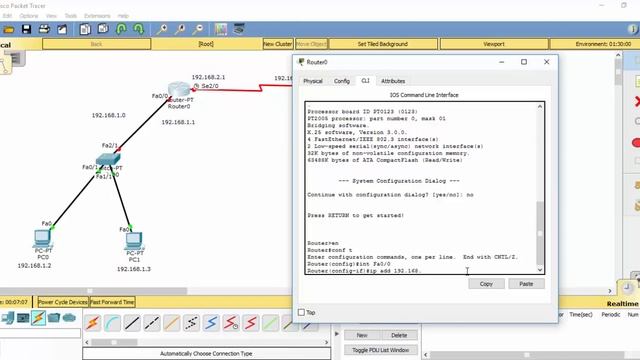
Task: Click the Copy button below the CLI
Action: [x=486, y=284]
